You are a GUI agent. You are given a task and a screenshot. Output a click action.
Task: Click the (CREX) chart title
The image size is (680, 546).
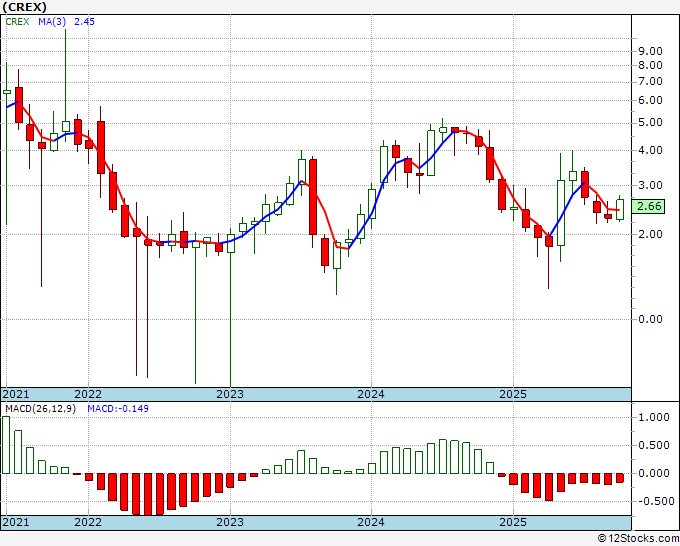24,7
